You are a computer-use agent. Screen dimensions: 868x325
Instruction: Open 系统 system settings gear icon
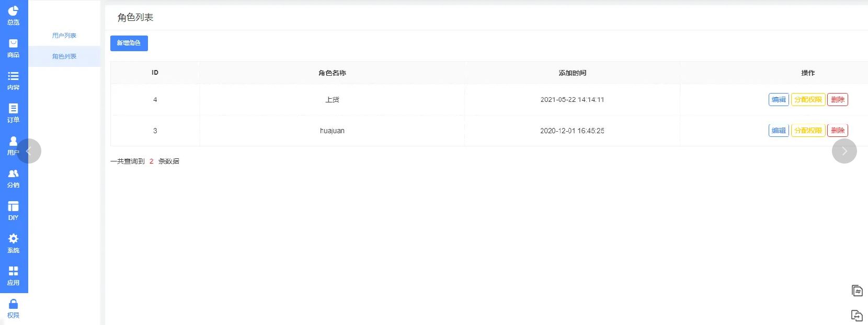point(13,239)
